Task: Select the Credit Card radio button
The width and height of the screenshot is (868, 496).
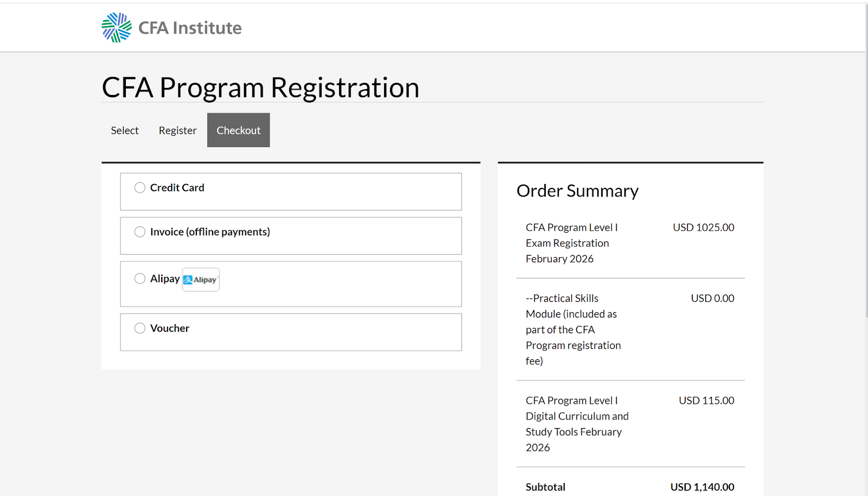Action: [x=140, y=188]
